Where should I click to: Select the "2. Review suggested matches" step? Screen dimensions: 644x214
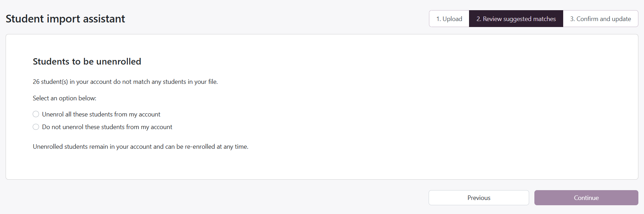pyautogui.click(x=516, y=19)
